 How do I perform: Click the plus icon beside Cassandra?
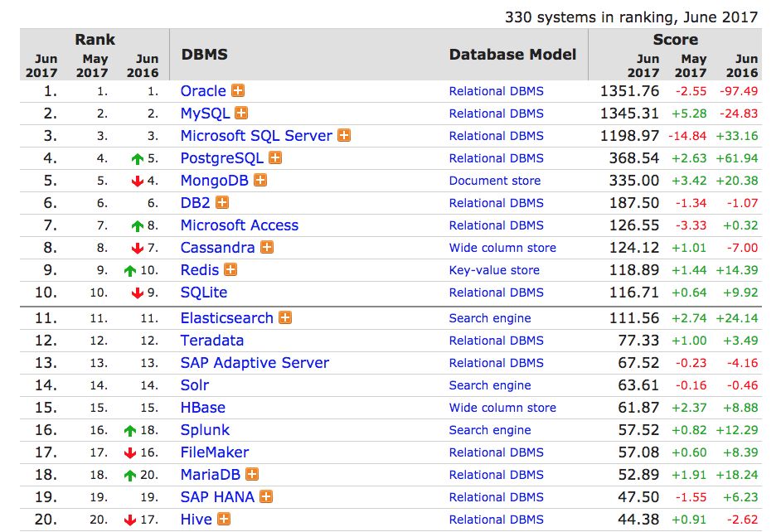click(267, 248)
